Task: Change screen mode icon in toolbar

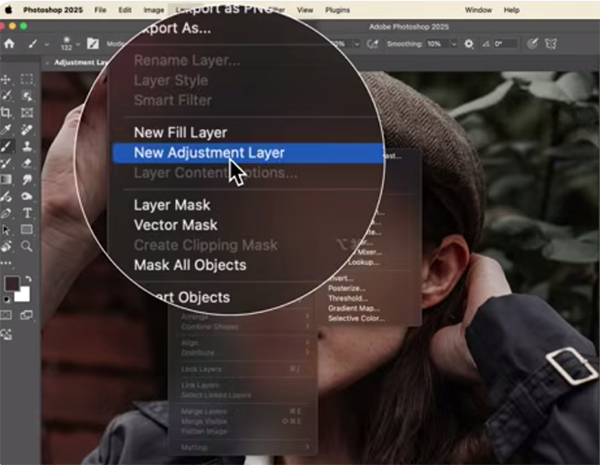Action: (x=26, y=315)
